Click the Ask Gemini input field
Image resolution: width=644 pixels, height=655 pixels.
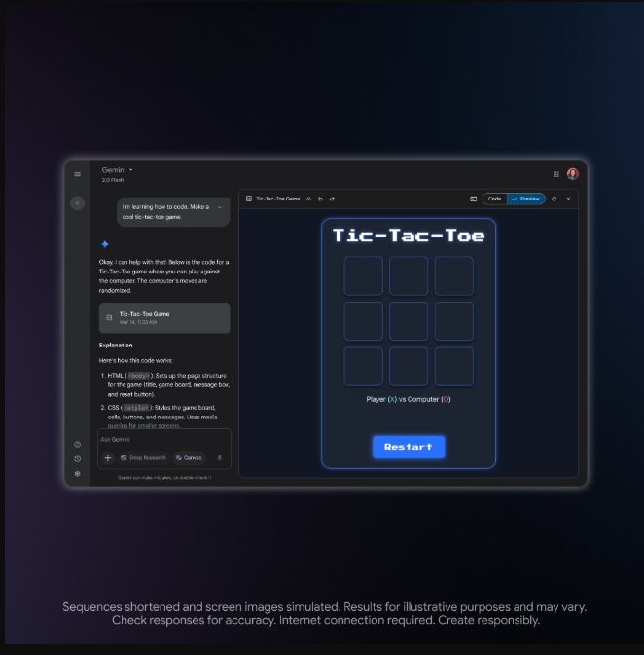tap(164, 440)
